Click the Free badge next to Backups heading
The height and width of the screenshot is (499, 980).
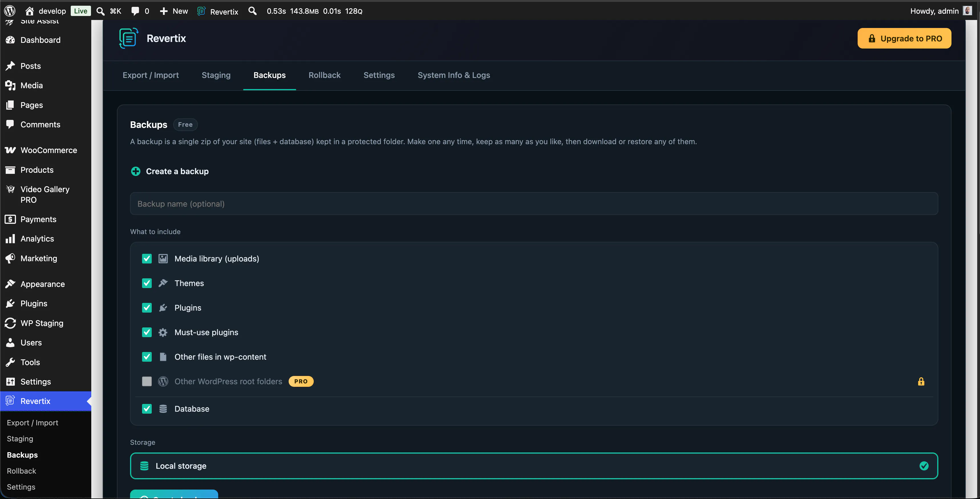pos(185,124)
